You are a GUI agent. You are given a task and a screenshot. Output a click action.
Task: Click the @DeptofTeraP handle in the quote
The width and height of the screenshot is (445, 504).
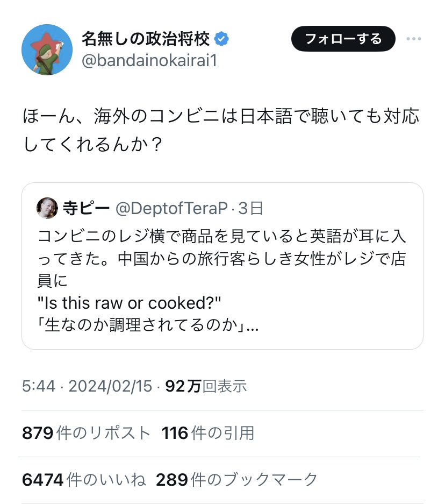tap(171, 208)
